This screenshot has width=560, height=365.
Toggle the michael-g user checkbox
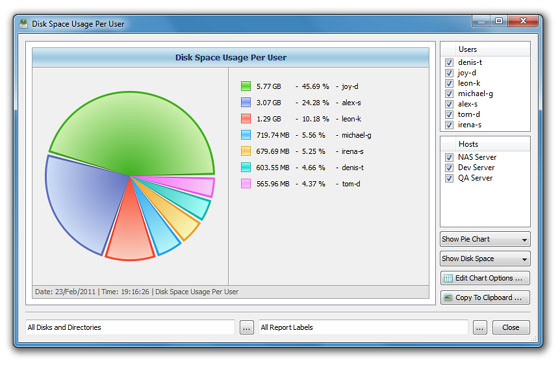pos(449,94)
